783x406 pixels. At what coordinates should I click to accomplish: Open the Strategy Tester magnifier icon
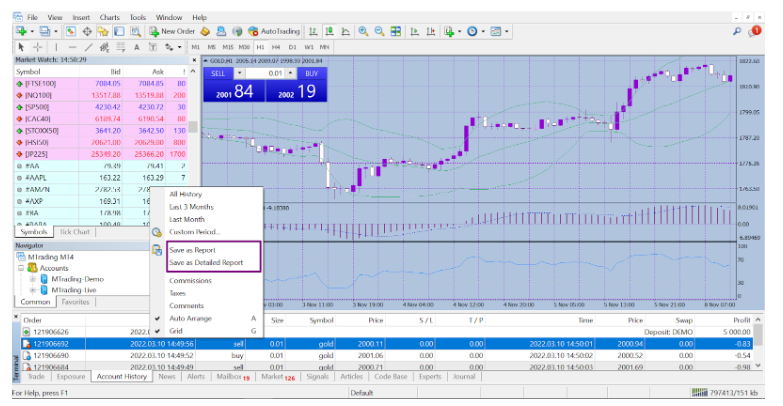click(x=135, y=31)
